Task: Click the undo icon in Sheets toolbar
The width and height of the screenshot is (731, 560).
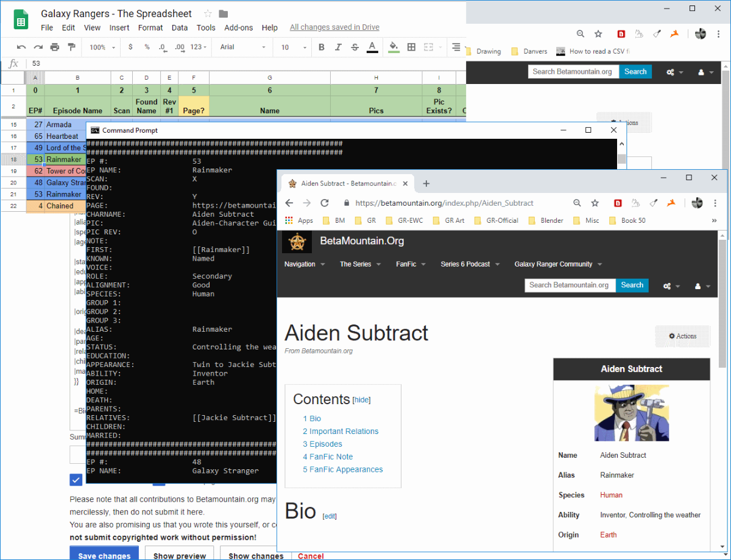Action: coord(22,47)
